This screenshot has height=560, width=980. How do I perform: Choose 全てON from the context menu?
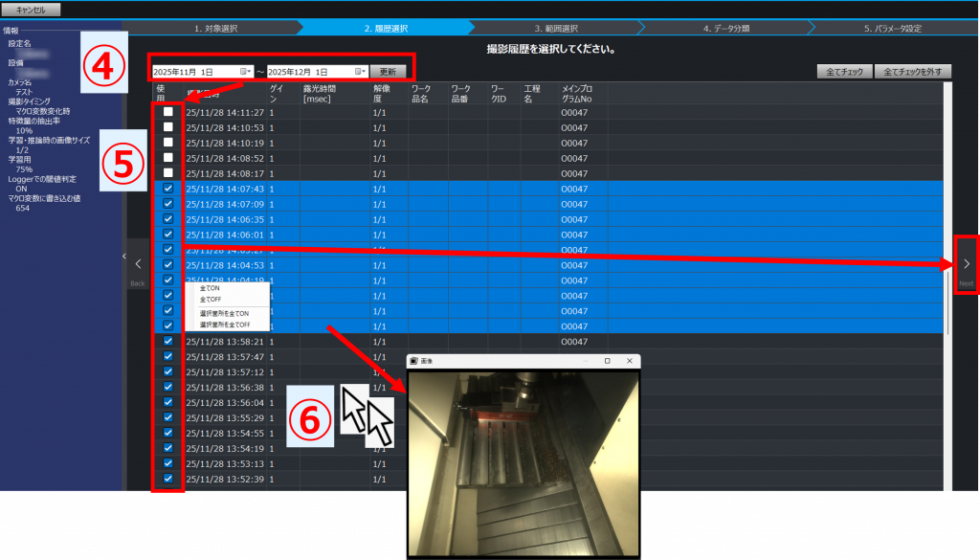[209, 288]
